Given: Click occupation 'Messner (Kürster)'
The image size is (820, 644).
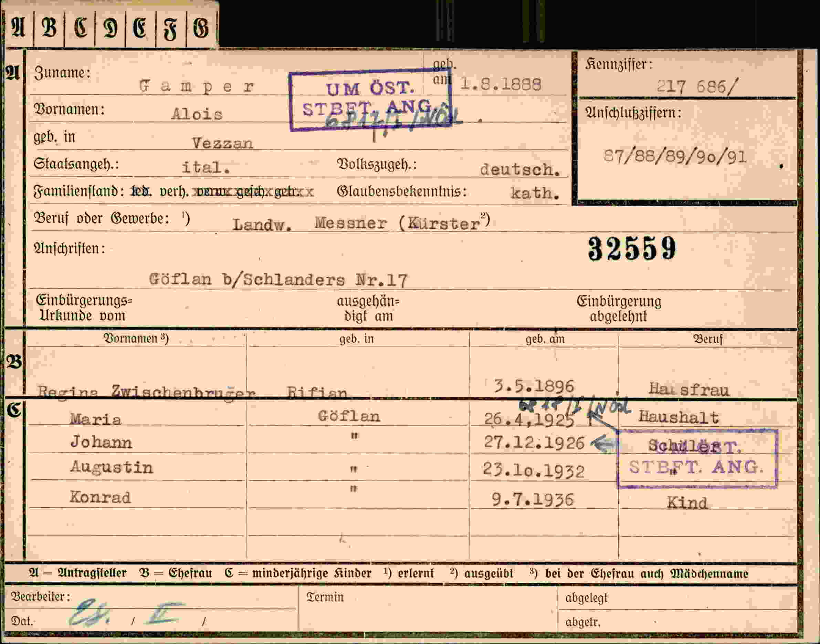Looking at the screenshot, I should (402, 223).
